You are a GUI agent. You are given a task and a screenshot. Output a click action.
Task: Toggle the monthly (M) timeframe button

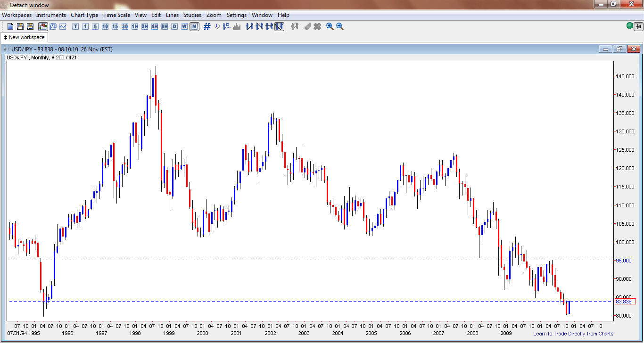tap(194, 26)
